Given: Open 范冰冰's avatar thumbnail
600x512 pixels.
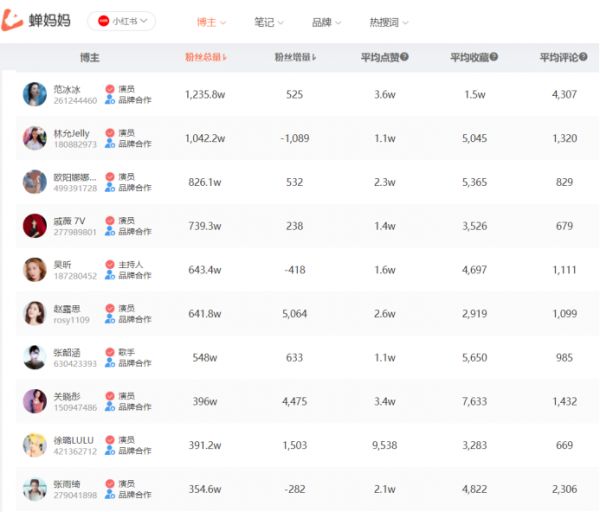Looking at the screenshot, I should coord(34,94).
